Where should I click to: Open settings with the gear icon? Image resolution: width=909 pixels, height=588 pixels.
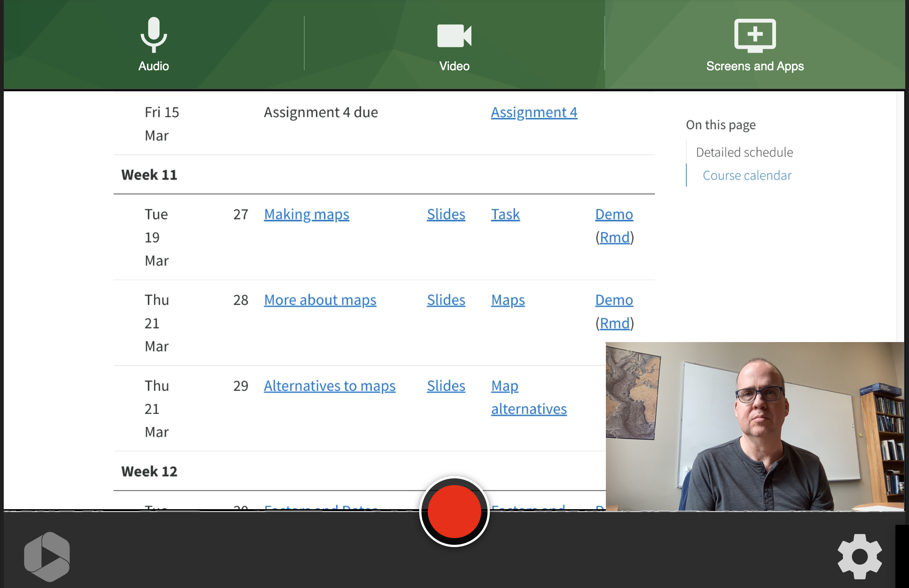pos(859,556)
